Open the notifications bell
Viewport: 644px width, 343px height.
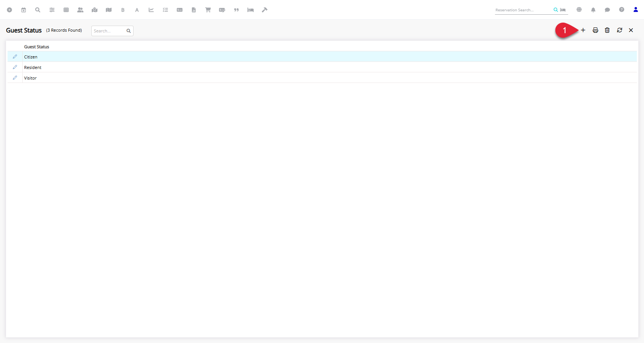[593, 10]
